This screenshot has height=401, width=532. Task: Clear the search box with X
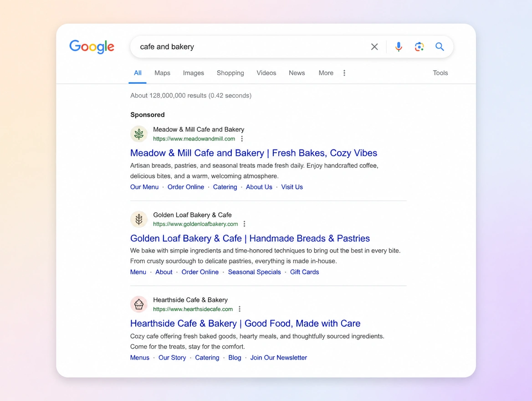point(374,46)
